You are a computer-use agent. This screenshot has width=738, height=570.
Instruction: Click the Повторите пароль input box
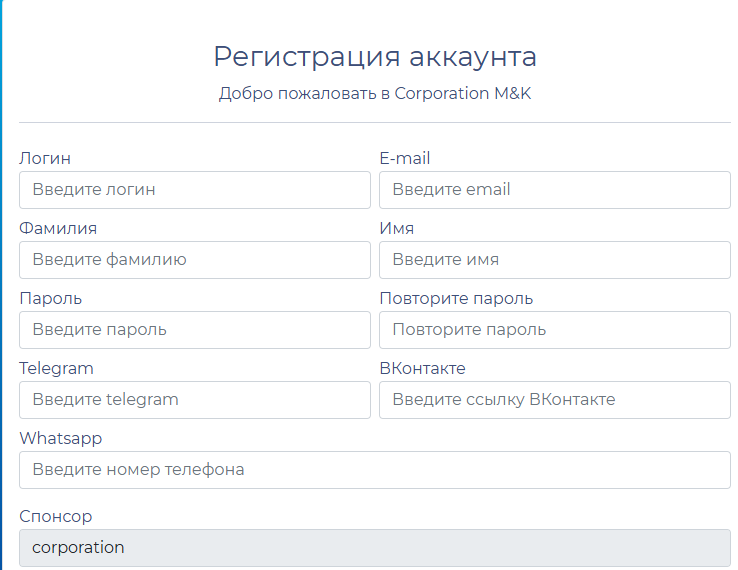tap(554, 329)
